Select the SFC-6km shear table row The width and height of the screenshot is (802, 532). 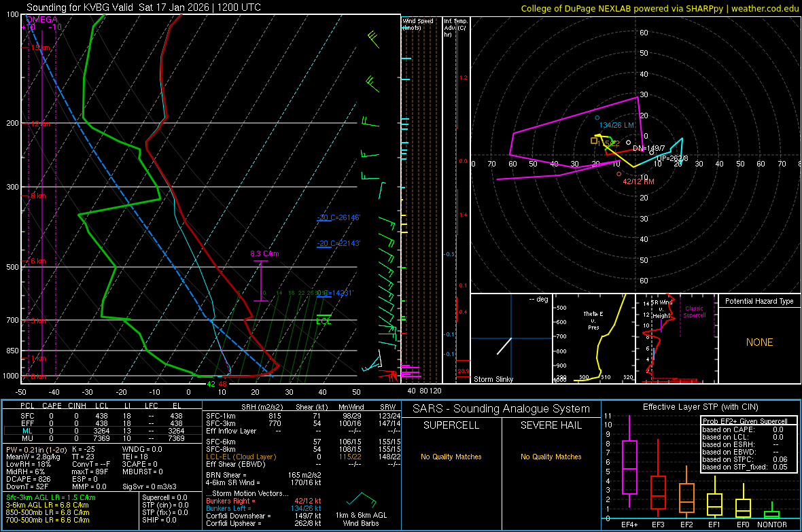tap(303, 442)
